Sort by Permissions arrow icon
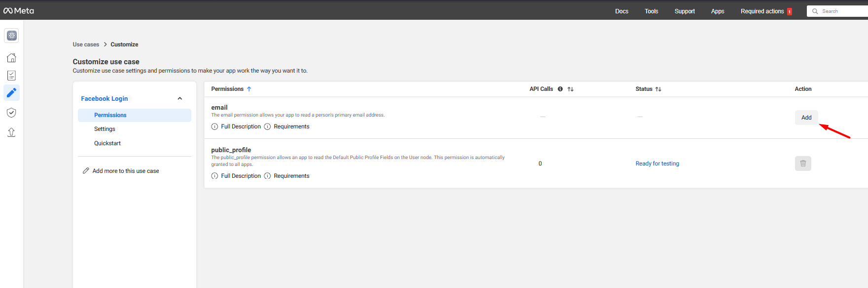 coord(249,89)
